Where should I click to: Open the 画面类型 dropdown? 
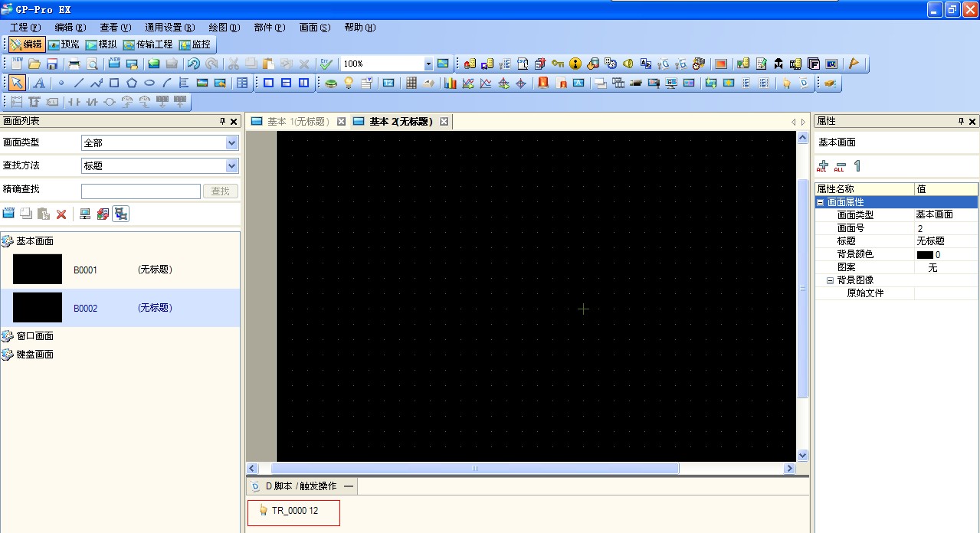point(231,143)
